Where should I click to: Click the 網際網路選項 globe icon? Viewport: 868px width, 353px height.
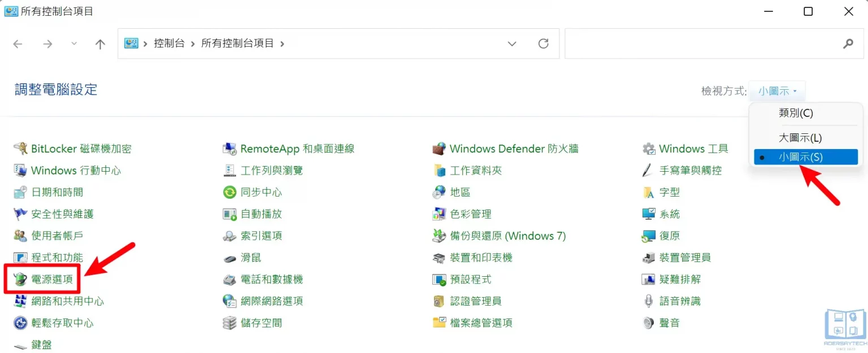coord(230,301)
